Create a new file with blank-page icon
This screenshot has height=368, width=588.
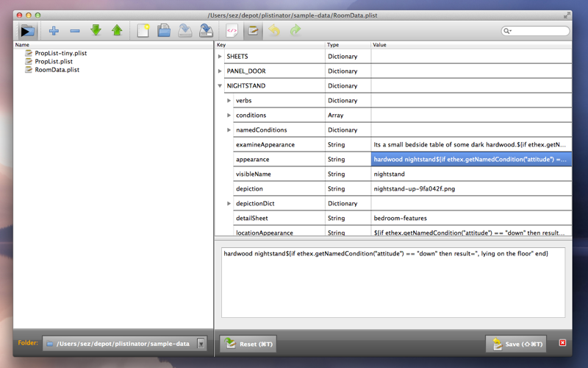pos(143,30)
